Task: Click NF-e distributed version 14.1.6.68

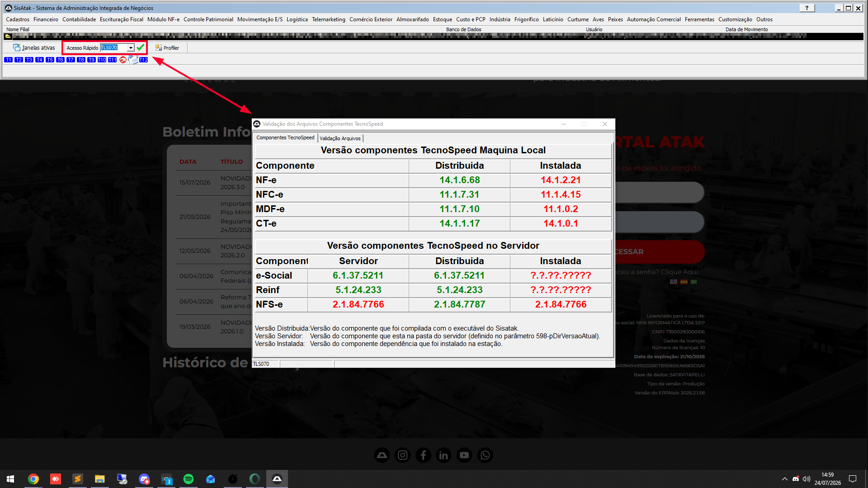Action: 460,180
